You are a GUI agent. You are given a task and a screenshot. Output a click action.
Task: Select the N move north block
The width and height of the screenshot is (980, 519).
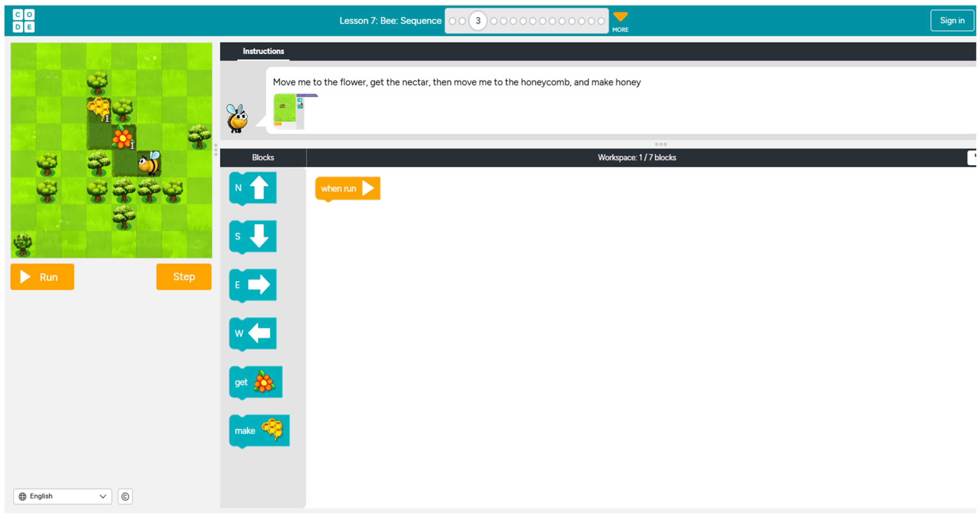[252, 188]
